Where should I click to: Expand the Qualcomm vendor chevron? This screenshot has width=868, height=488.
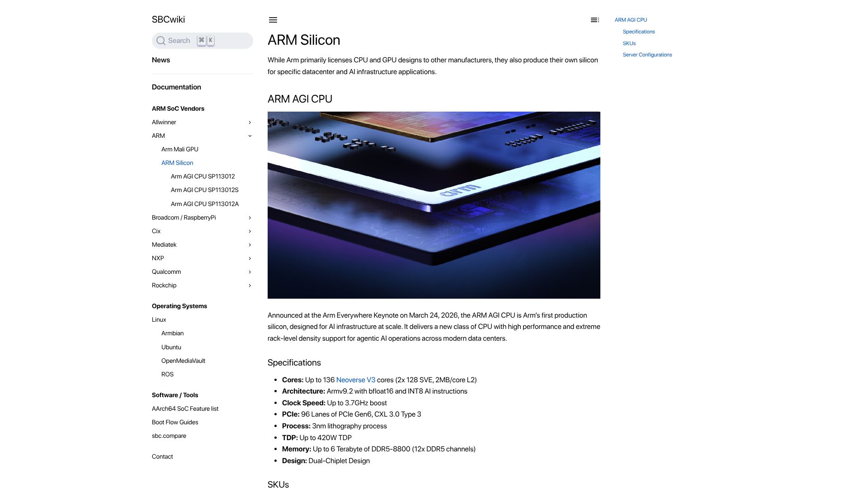point(250,272)
